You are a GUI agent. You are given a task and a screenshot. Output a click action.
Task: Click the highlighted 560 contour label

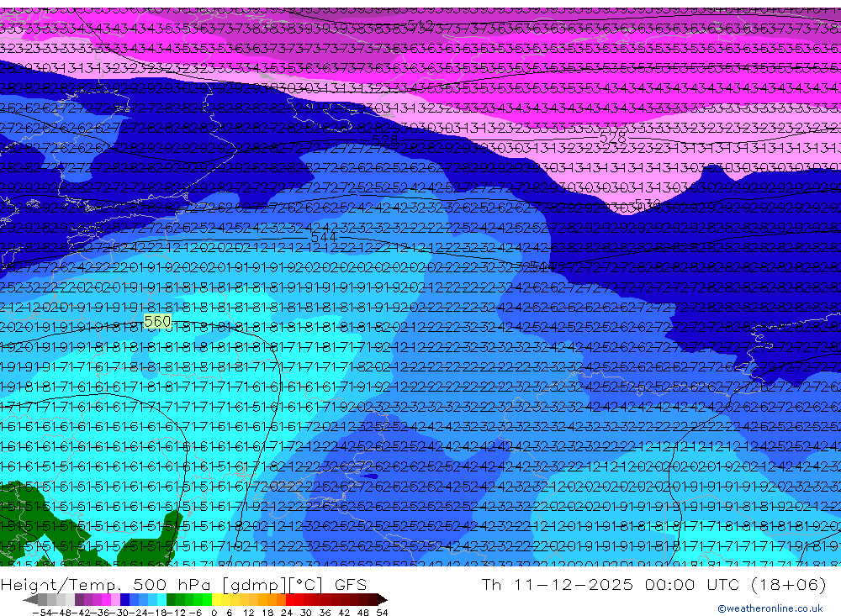157,322
